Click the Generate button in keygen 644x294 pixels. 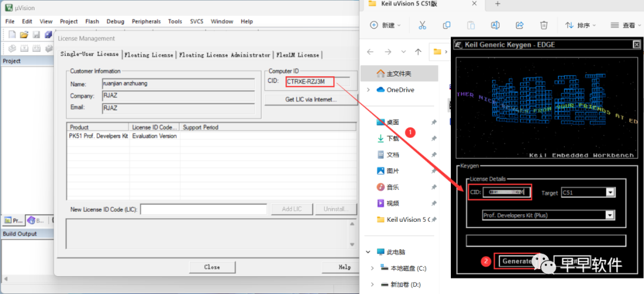tap(516, 261)
